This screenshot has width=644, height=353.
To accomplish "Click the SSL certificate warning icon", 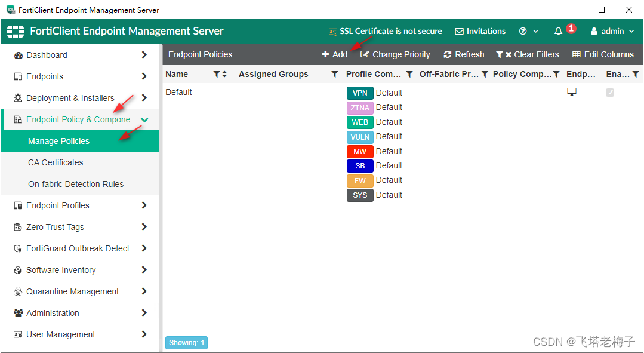I will 333,32.
